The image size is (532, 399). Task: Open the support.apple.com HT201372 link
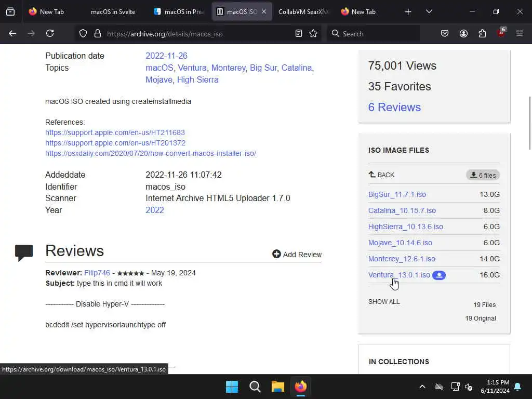pyautogui.click(x=115, y=143)
